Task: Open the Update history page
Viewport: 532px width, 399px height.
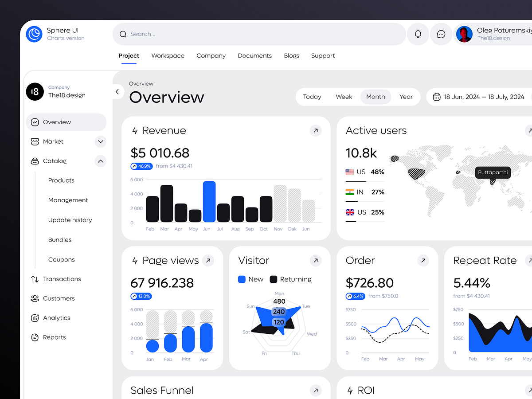Action: tap(70, 220)
